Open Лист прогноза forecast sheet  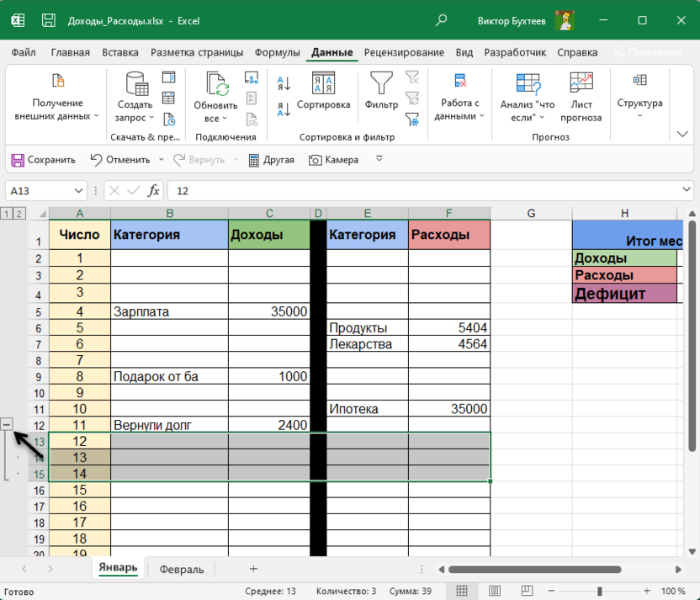point(581,98)
